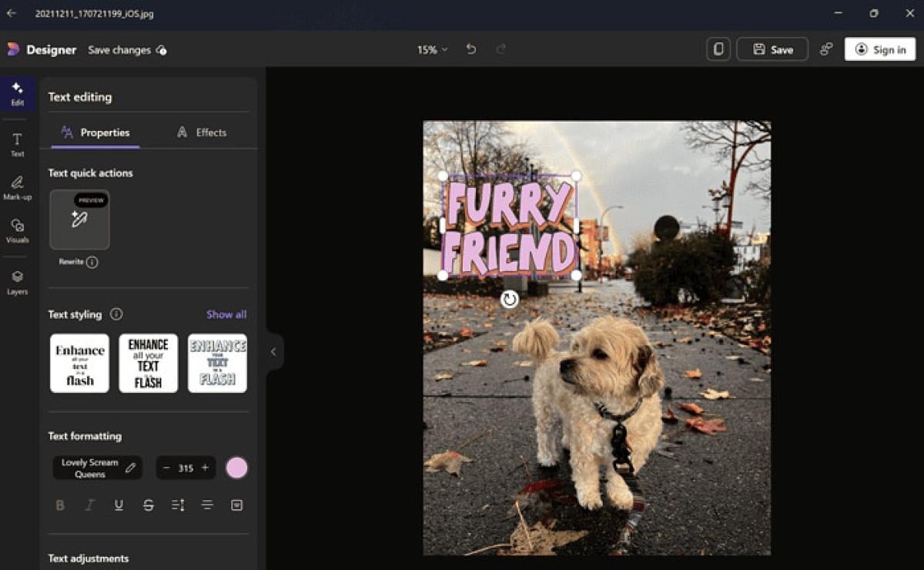Open the Layers panel
Image resolution: width=924 pixels, height=570 pixels.
(x=17, y=281)
